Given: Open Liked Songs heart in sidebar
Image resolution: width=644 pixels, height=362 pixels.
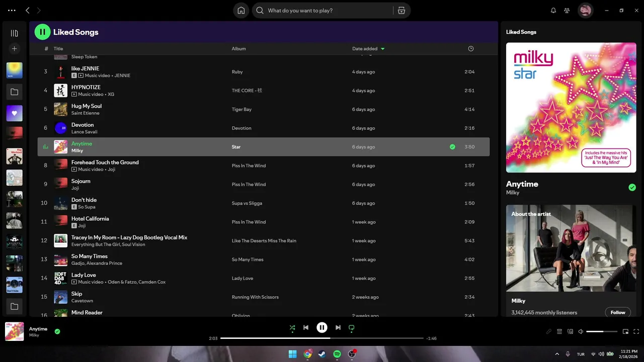Looking at the screenshot, I should [x=14, y=113].
